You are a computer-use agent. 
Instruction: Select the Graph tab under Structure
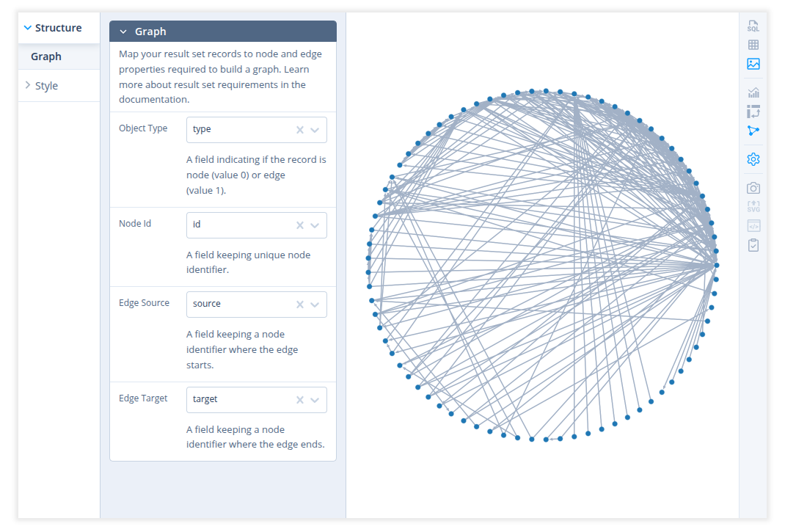(x=45, y=57)
